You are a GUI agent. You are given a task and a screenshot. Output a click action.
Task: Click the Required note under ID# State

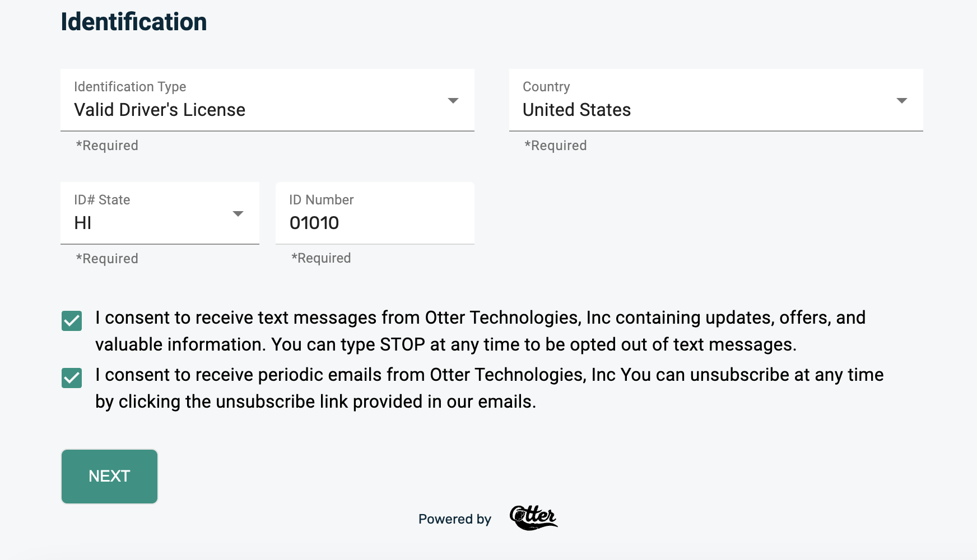107,259
